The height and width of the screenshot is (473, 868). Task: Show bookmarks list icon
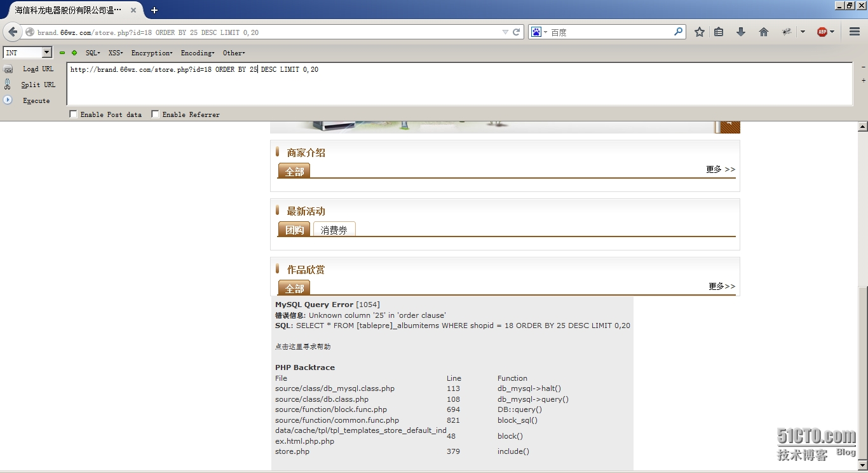[719, 32]
